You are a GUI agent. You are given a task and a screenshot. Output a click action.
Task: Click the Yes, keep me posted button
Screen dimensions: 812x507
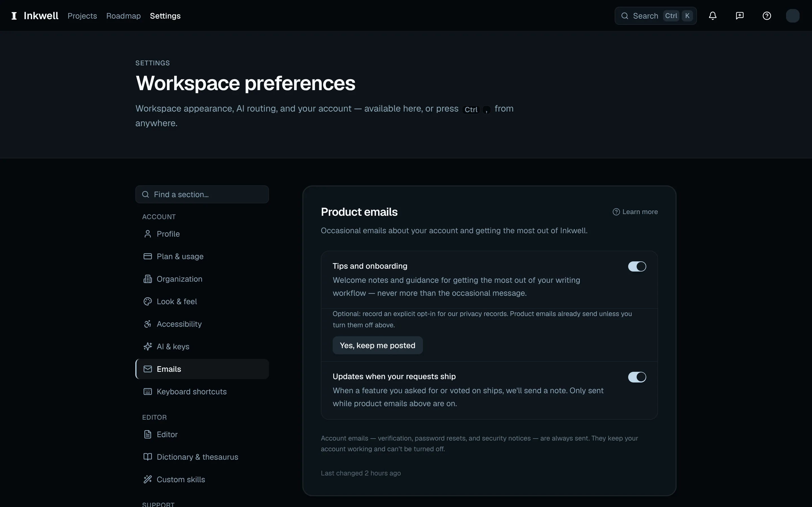tap(378, 345)
